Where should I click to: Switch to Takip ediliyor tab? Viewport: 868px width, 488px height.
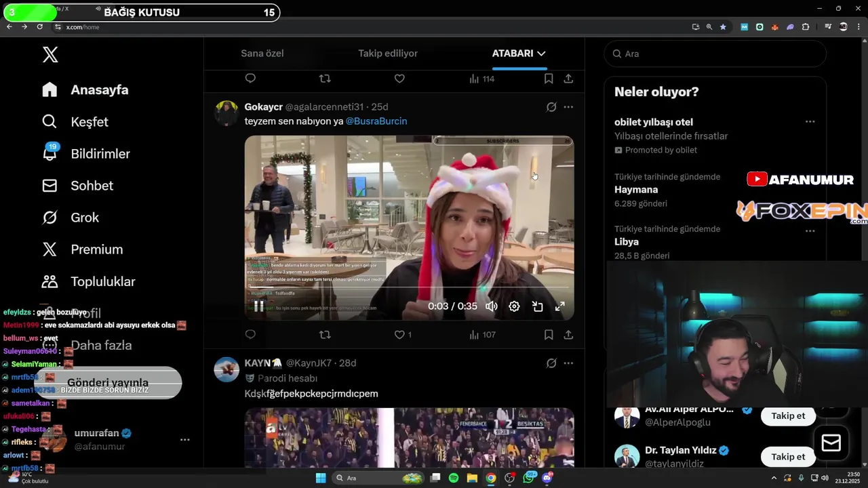point(388,54)
